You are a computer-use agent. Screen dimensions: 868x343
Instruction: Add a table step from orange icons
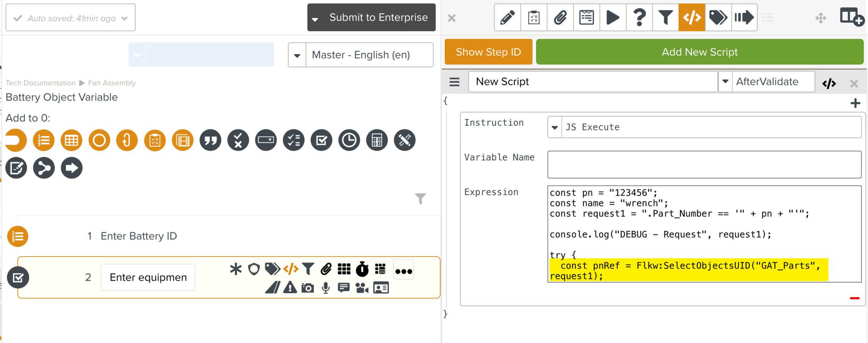pyautogui.click(x=71, y=140)
